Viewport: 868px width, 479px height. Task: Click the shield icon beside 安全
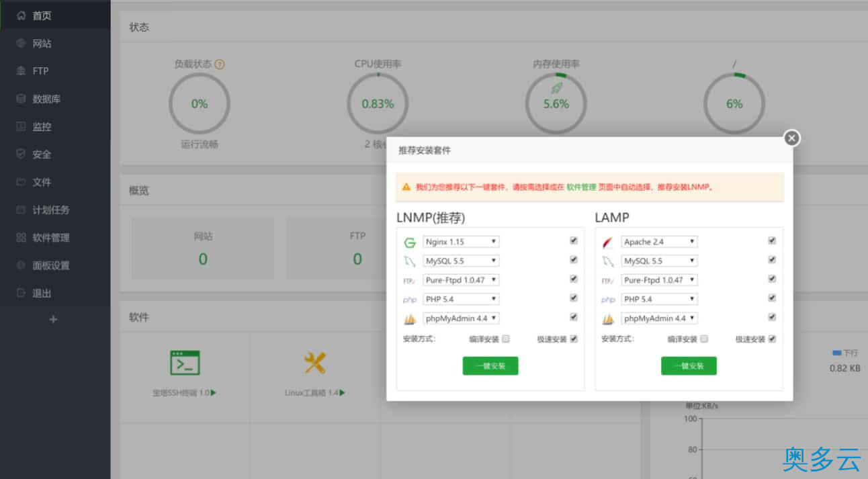(21, 154)
